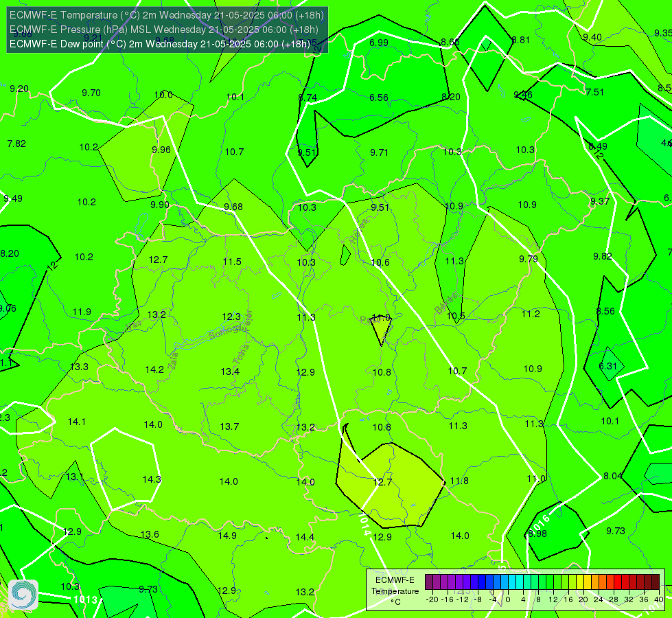
Task: Click the Tolna county label
Action: [x=240, y=354]
